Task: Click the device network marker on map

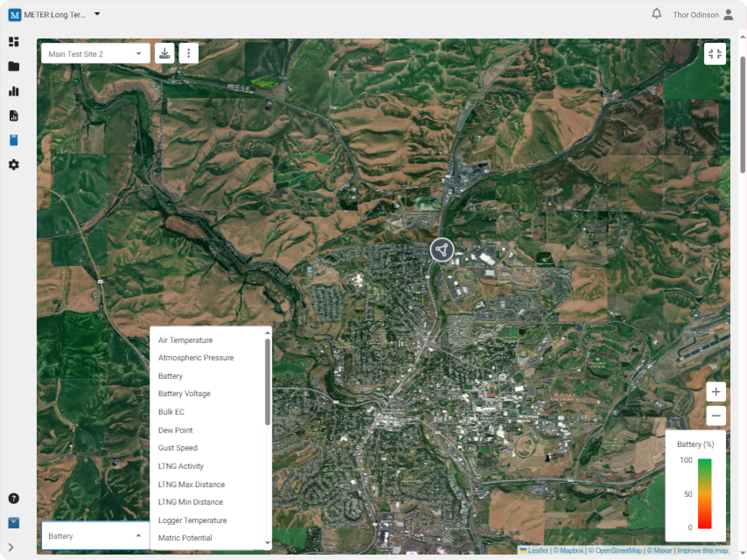Action: coord(442,250)
